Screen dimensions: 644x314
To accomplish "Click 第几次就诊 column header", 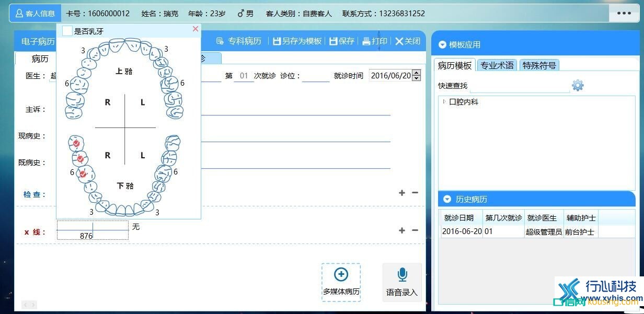I will [x=503, y=218].
